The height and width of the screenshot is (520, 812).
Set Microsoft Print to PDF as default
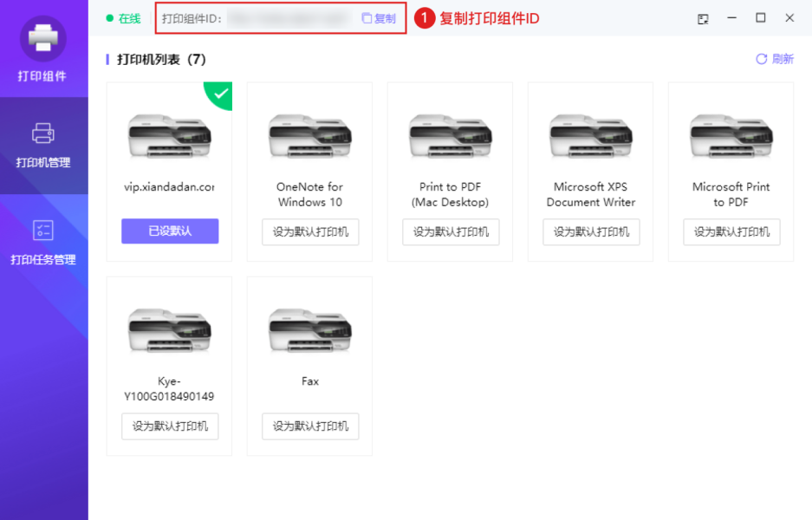coord(731,231)
